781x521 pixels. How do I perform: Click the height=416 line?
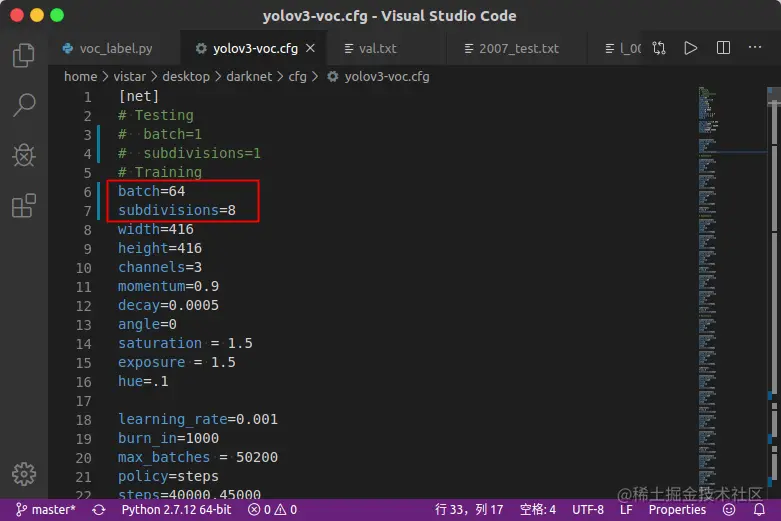click(x=160, y=248)
